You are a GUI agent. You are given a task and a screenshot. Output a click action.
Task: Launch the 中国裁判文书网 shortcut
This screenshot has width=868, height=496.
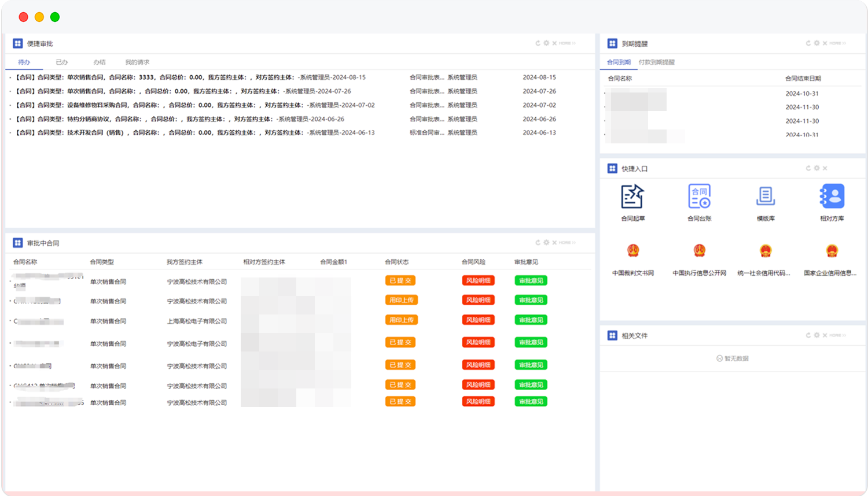point(633,251)
